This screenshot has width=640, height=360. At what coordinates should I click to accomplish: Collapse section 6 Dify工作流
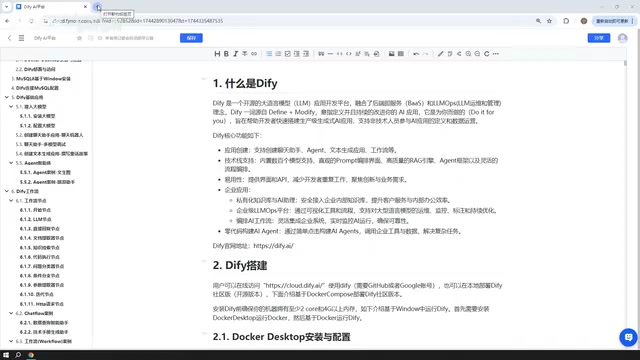[x=7, y=191]
